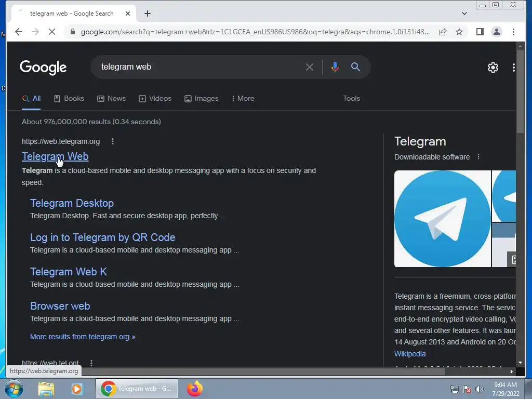532x399 pixels.
Task: Open Google quick settings gear
Action: click(x=493, y=68)
